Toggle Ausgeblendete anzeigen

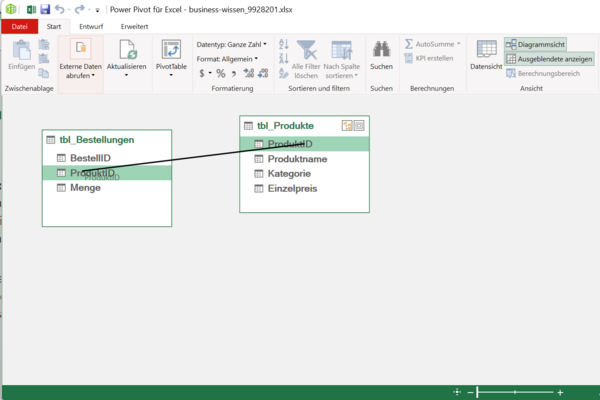click(x=549, y=59)
